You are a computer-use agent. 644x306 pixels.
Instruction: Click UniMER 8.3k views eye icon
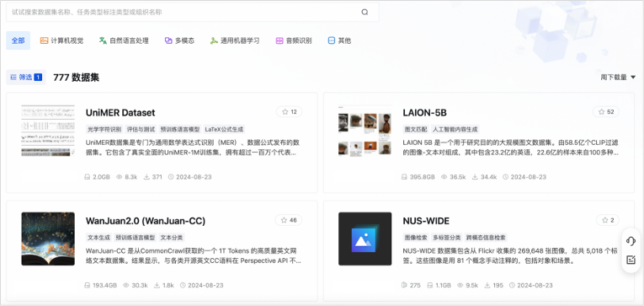coord(119,177)
